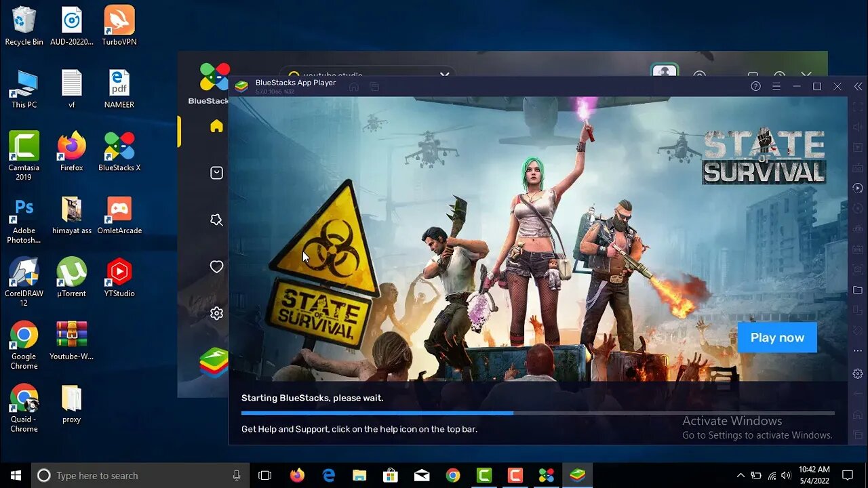This screenshot has width=868, height=488.
Task: Select the This PC desktop icon
Action: click(x=24, y=89)
